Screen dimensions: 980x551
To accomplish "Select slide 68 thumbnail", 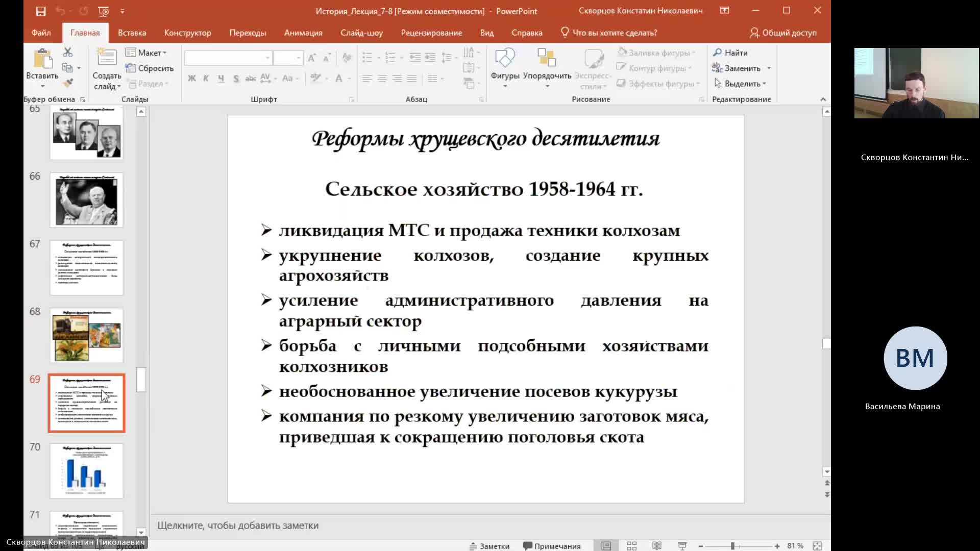I will pyautogui.click(x=86, y=335).
